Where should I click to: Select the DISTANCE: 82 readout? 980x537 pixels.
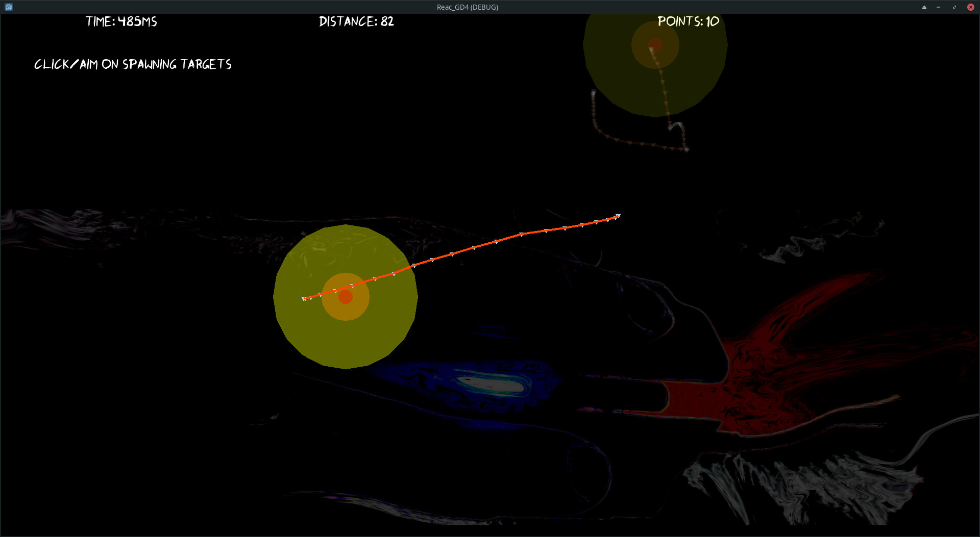[x=356, y=21]
